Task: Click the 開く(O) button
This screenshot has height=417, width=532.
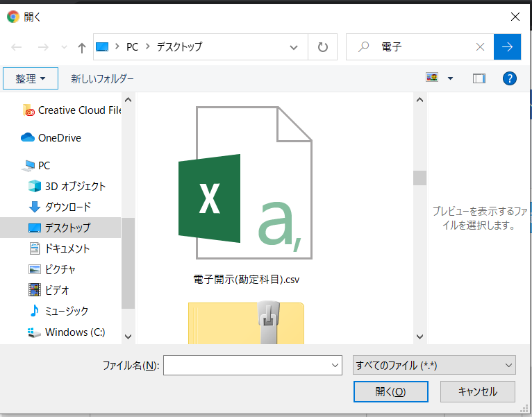Action: [x=390, y=391]
